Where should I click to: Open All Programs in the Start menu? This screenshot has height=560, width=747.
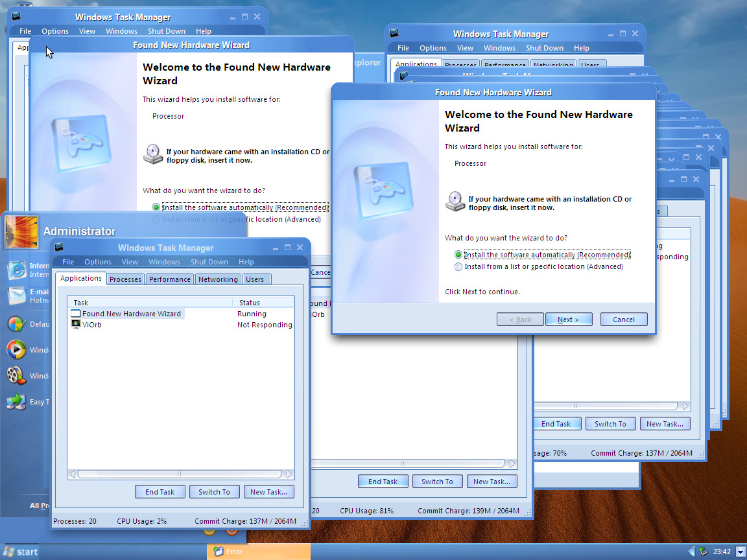click(x=40, y=506)
